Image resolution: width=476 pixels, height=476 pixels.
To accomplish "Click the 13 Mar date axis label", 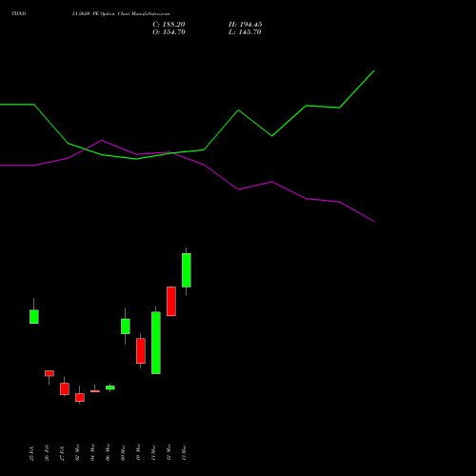I will point(184,453).
